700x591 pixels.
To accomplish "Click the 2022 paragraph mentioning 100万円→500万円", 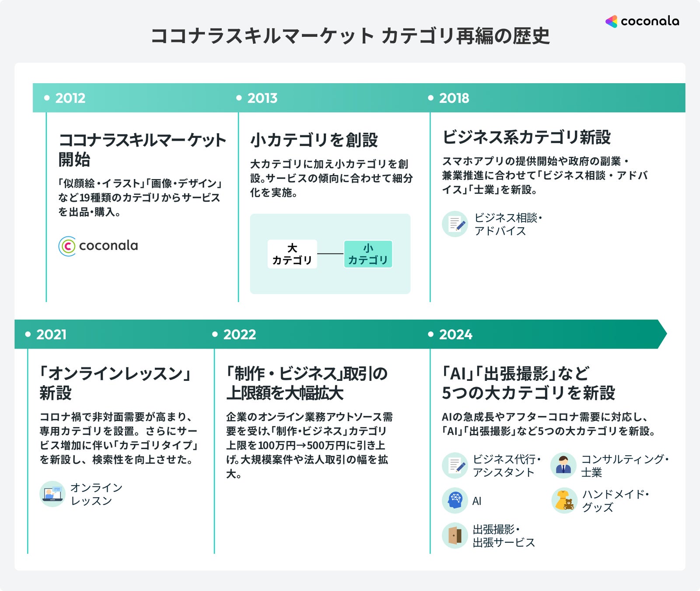I will click(x=309, y=445).
